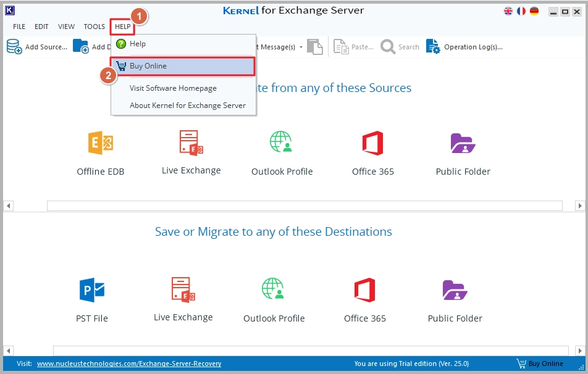This screenshot has height=374, width=588.
Task: Click destinations panel left scroll arrow
Action: click(x=8, y=351)
